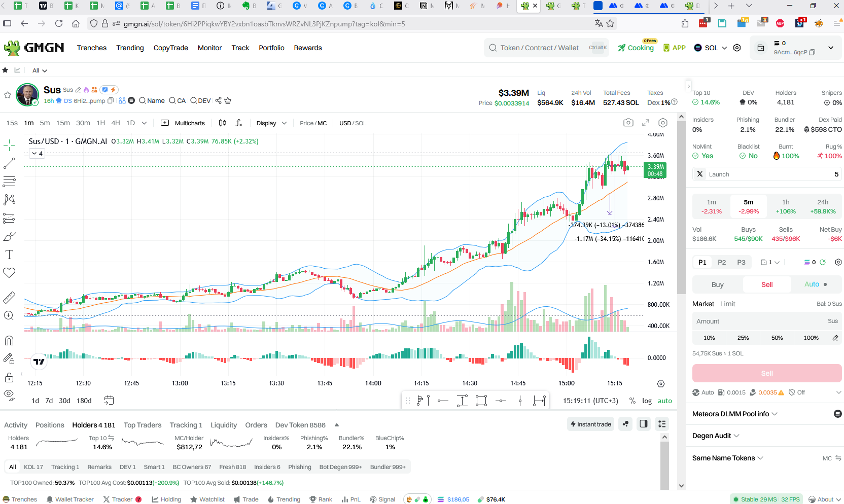Expand the chart to fullscreen
844x504 pixels.
pos(646,123)
